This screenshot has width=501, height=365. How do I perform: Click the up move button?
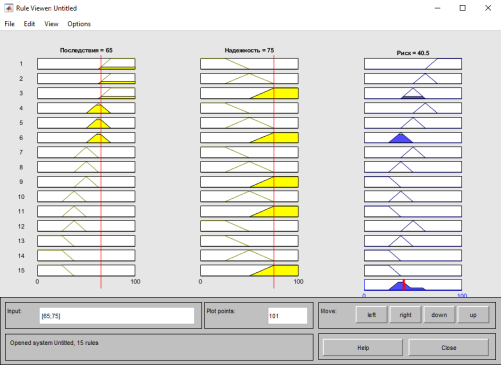pos(473,315)
